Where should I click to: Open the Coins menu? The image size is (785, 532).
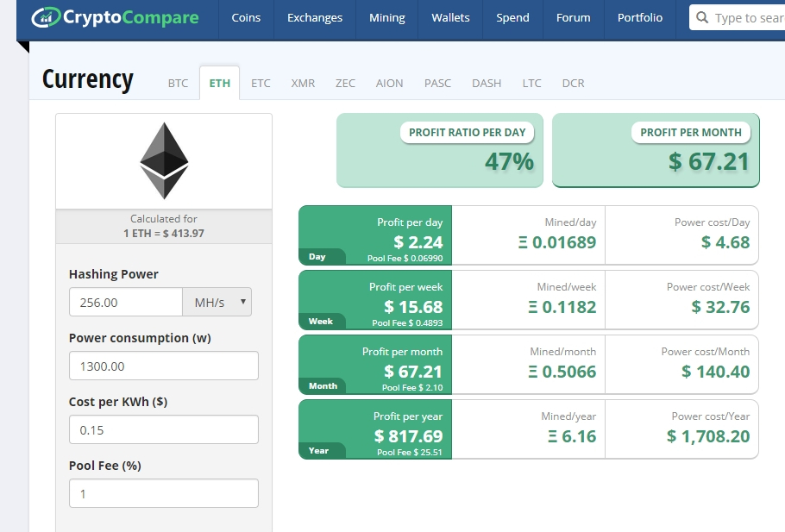[x=246, y=18]
